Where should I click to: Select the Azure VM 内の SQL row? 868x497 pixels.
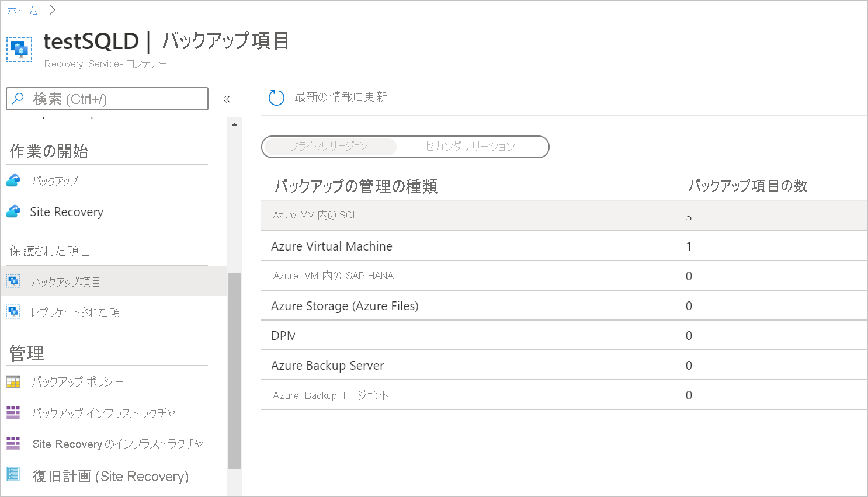pos(564,216)
